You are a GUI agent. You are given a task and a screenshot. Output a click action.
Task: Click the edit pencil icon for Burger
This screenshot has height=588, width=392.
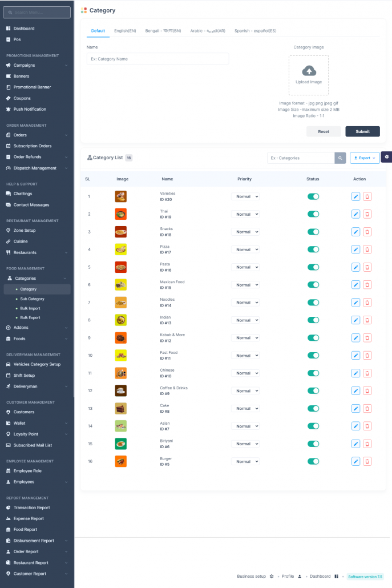pyautogui.click(x=355, y=461)
